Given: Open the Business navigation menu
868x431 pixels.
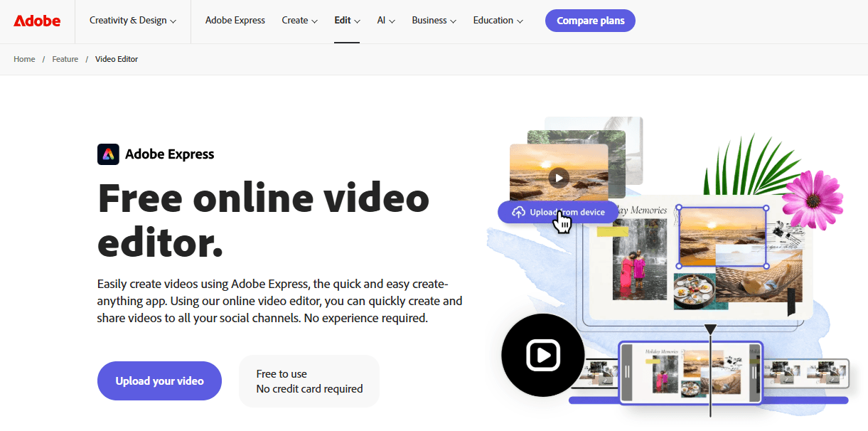Looking at the screenshot, I should coord(434,21).
